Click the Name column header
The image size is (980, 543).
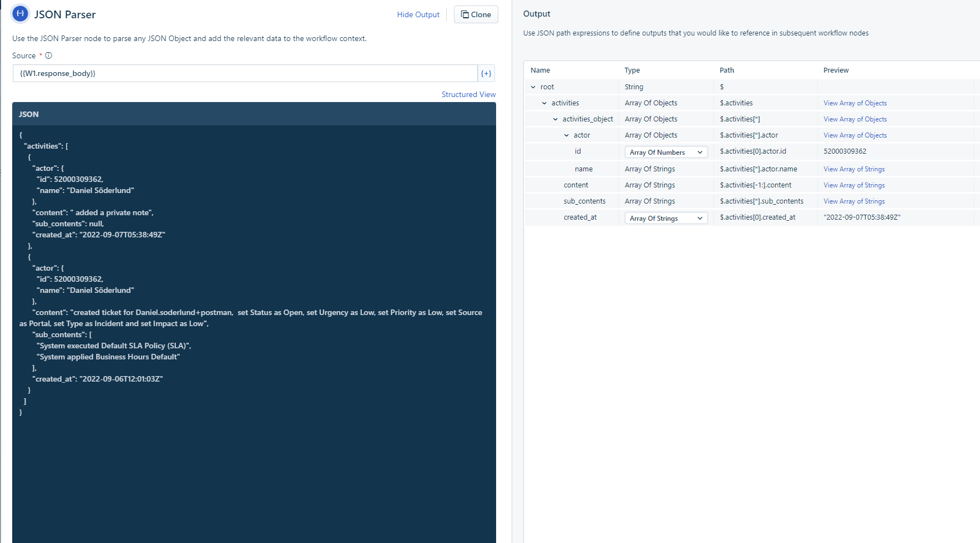[540, 70]
